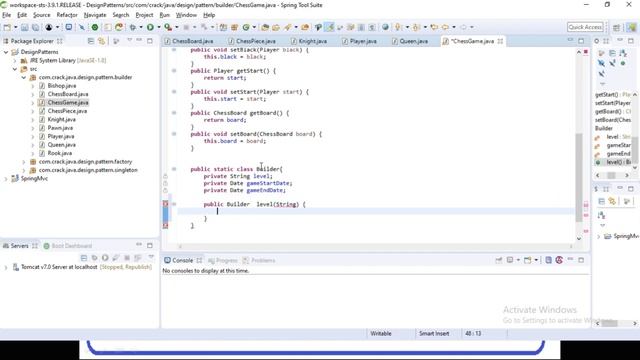Click the green Spring Boot dashboard toolbar icon
640x360 pixels.
(95, 27)
